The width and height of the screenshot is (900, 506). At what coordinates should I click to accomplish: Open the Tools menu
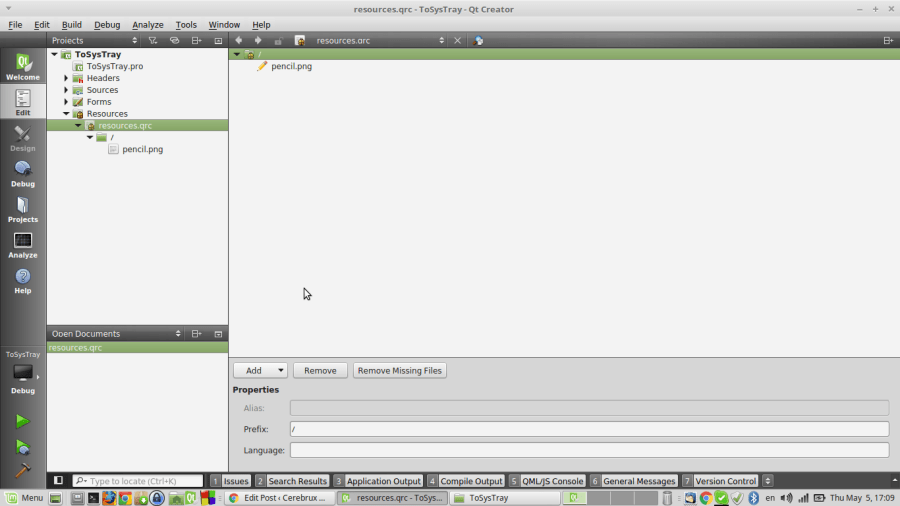point(186,25)
